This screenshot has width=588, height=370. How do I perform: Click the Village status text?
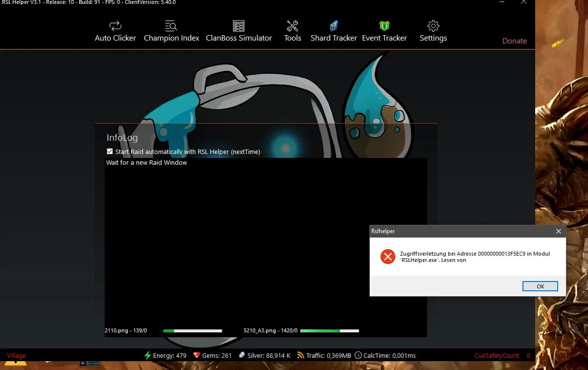(x=16, y=356)
